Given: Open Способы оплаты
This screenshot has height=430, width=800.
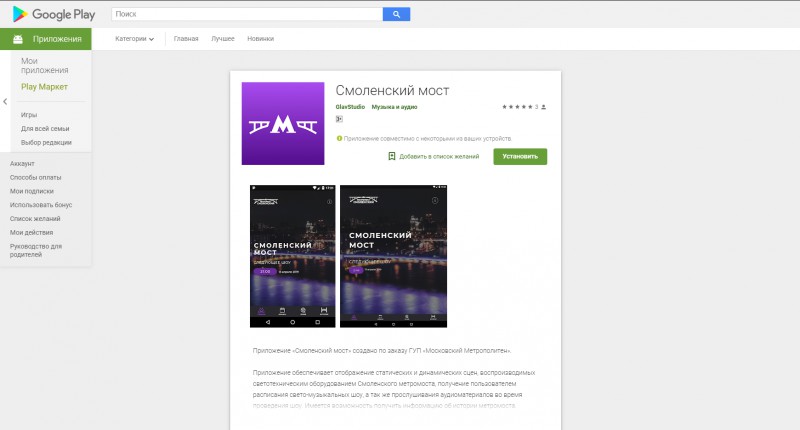Looking at the screenshot, I should tap(35, 178).
